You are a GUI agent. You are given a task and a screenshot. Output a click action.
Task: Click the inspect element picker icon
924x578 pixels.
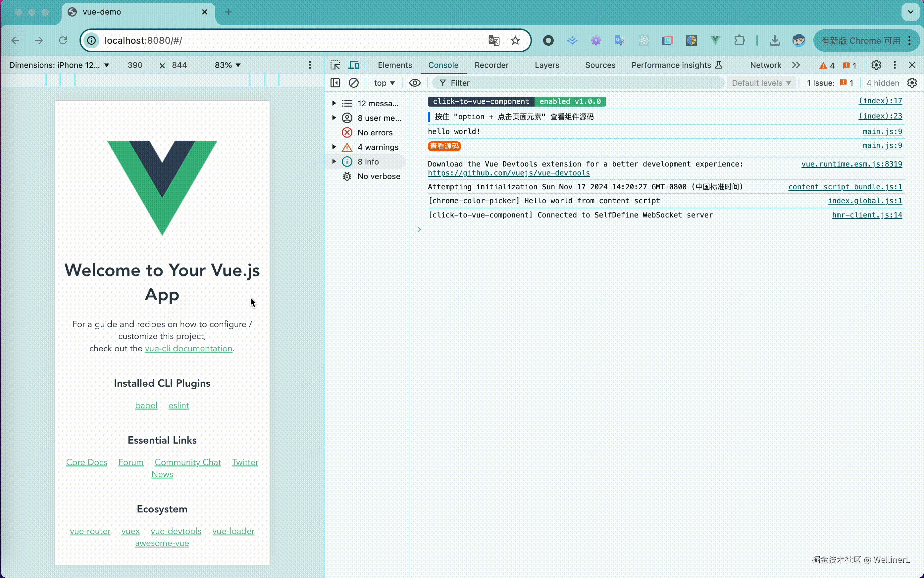pos(335,65)
